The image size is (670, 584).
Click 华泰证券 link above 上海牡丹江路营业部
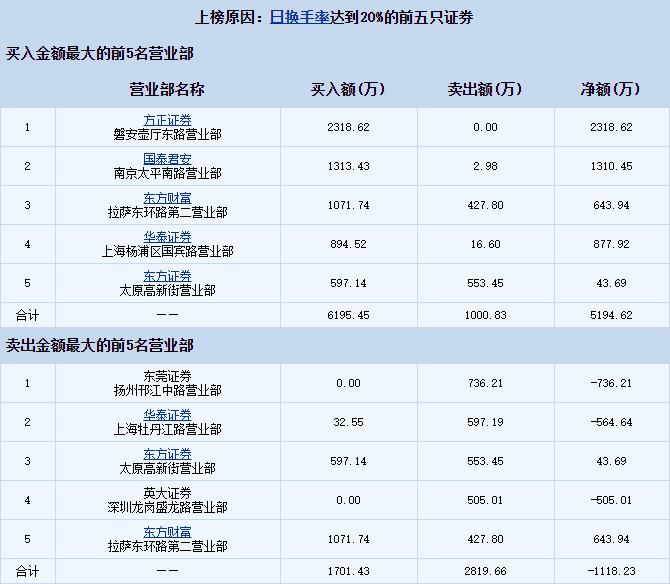(168, 415)
